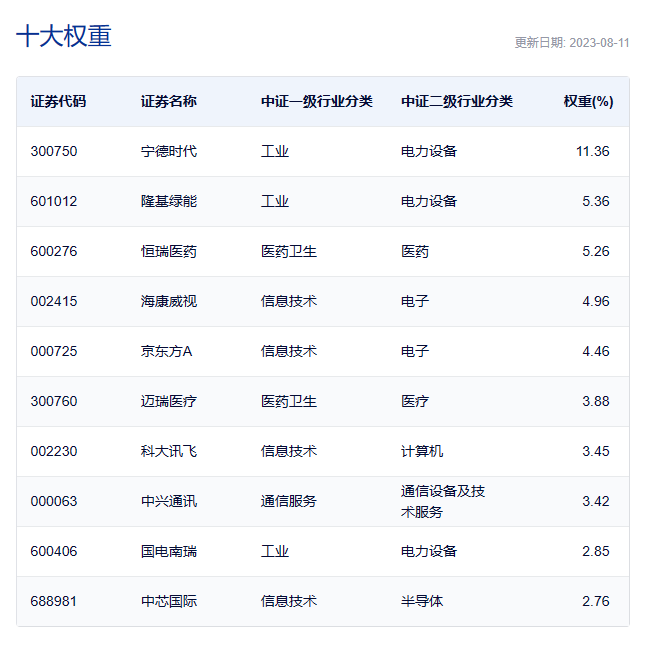
Task: Select stock name 科大讯飞
Action: point(169,451)
